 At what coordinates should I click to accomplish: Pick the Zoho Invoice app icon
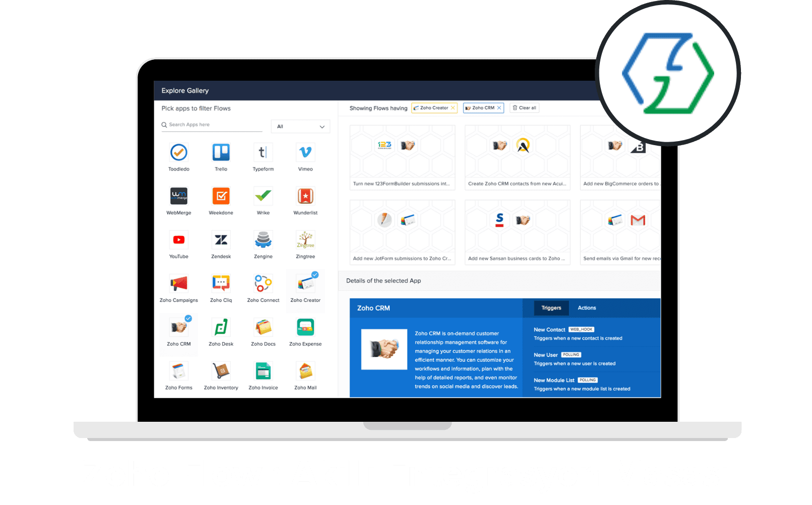[x=263, y=371]
